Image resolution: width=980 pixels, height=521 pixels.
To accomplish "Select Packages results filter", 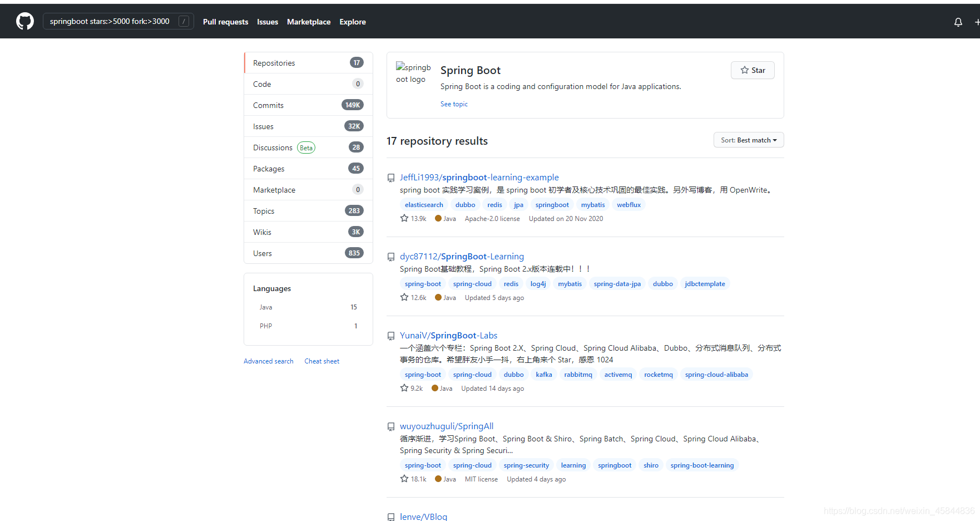I will [308, 169].
